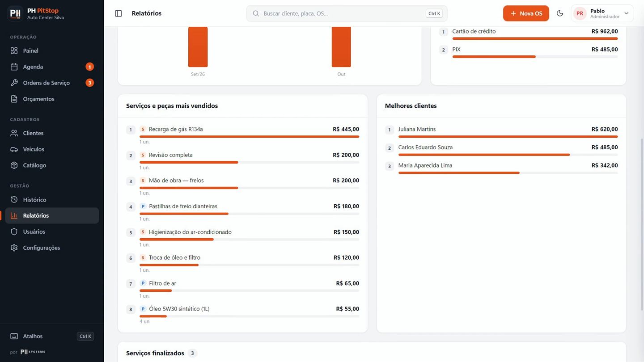Click the Agenda notification badge 1
The width and height of the screenshot is (644, 362).
click(90, 67)
